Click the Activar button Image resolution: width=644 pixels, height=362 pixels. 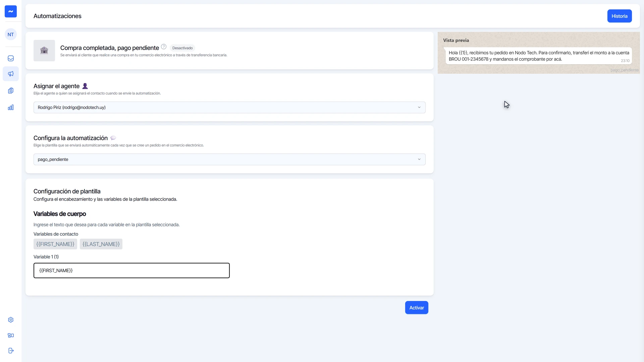click(x=417, y=308)
